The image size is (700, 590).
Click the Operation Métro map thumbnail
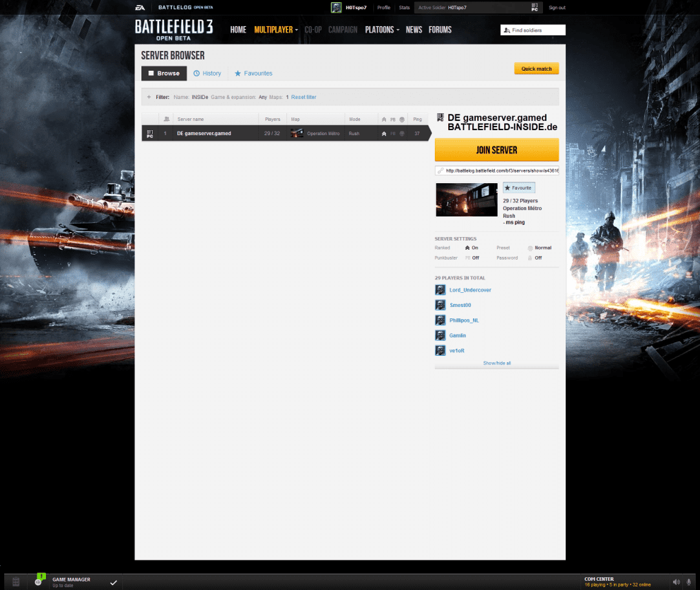coord(466,199)
